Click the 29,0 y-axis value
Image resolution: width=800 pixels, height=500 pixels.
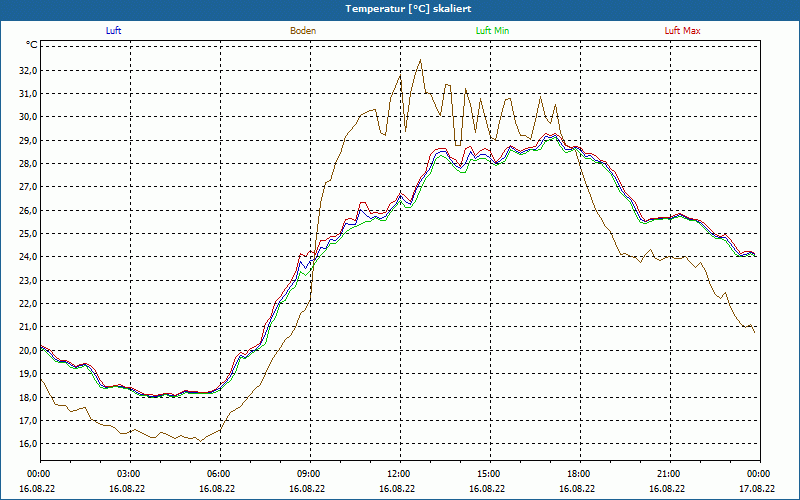[28, 140]
